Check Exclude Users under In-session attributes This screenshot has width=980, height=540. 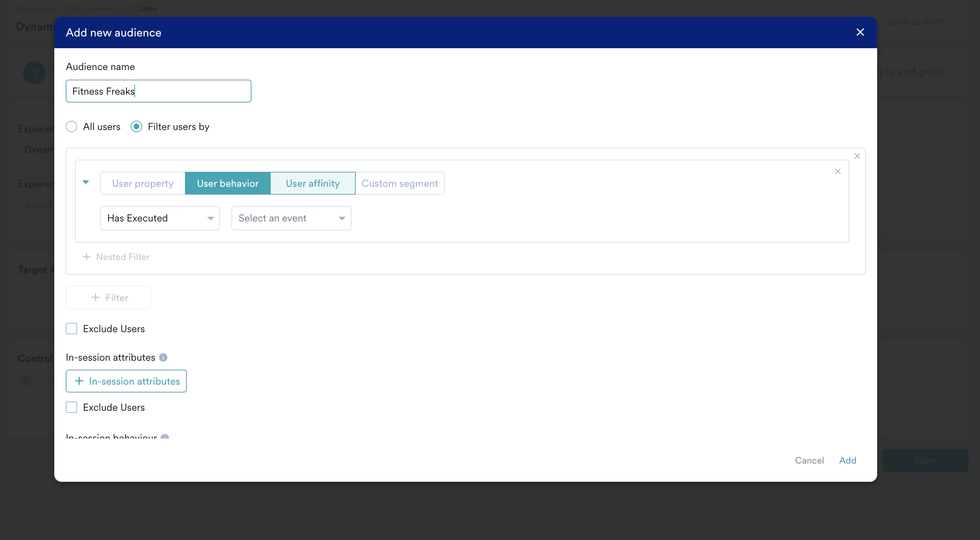[71, 407]
